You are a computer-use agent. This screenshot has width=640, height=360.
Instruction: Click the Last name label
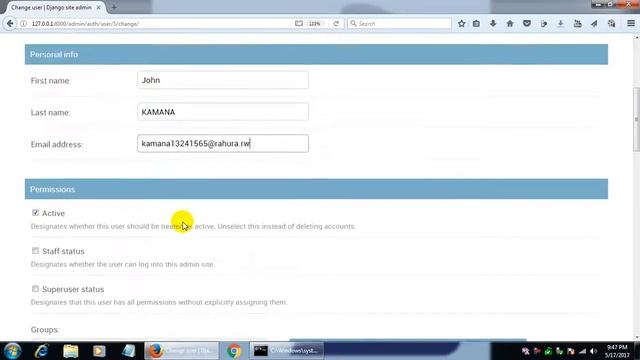(51, 113)
